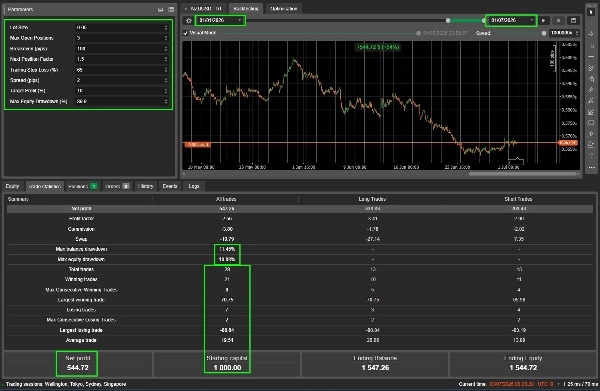The image size is (600, 391).
Task: Adjust the Max Position Factor stepper arrows
Action: tap(166, 59)
